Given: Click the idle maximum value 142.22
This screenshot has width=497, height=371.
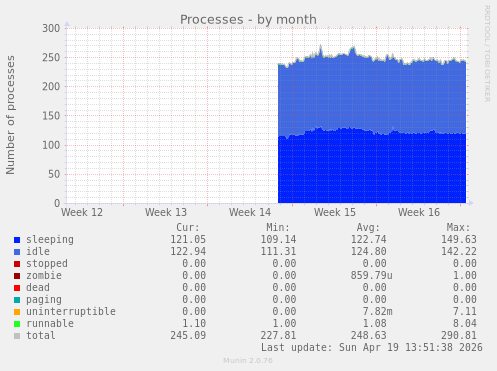Looking at the screenshot, I should (x=459, y=252).
